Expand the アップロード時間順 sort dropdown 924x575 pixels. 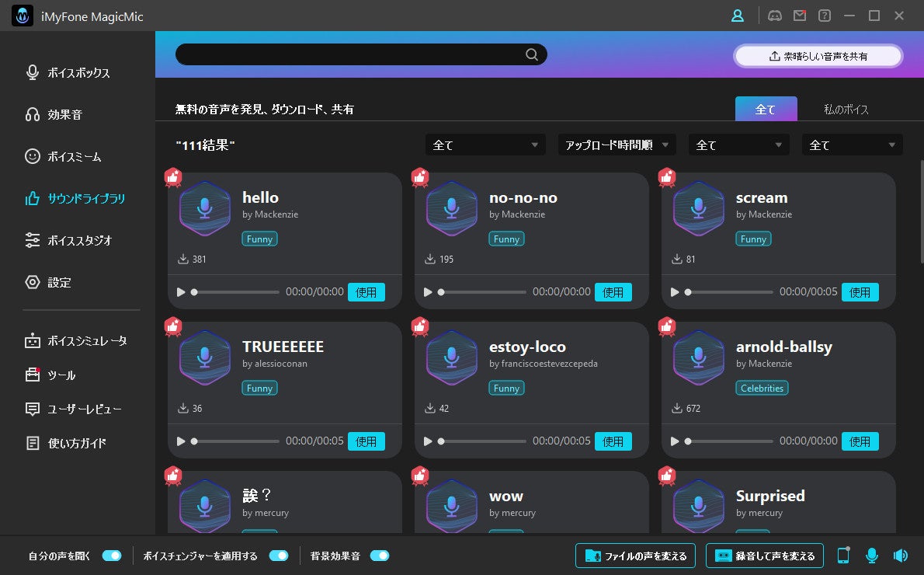pos(617,145)
